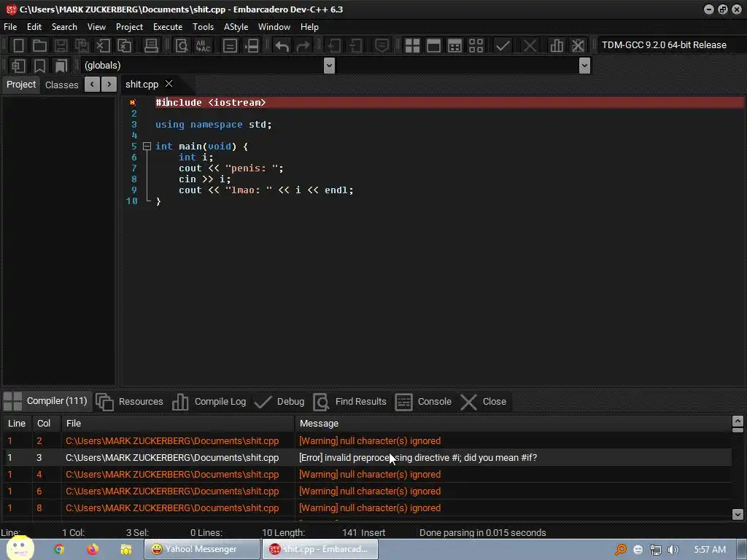The width and height of the screenshot is (747, 560).
Task: Switch to the Find Results tab
Action: [350, 402]
